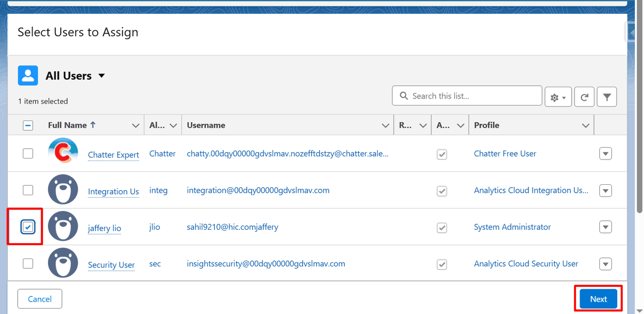Click alias text 'integ'

click(159, 190)
